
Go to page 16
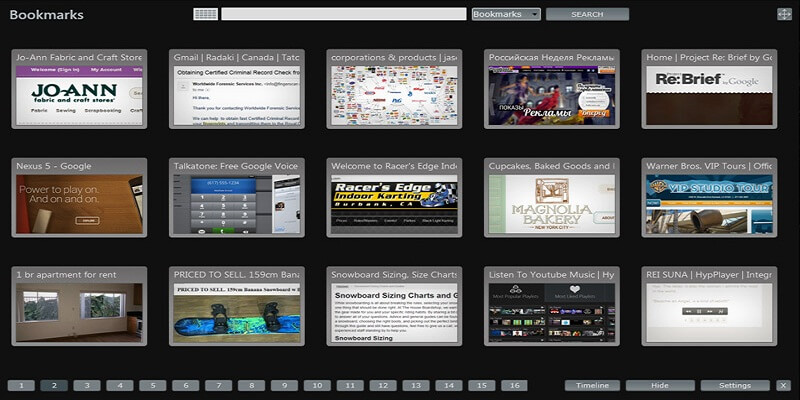[514, 386]
